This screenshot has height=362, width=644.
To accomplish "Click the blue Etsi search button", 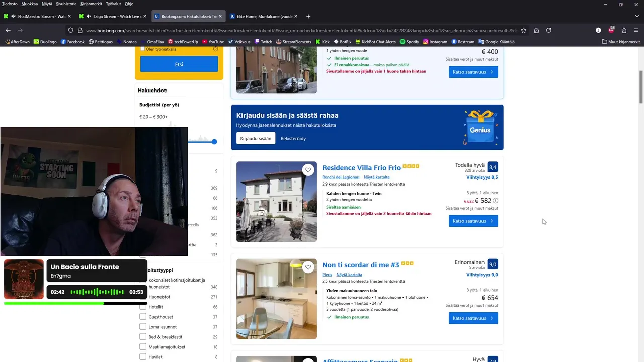I will point(179,64).
